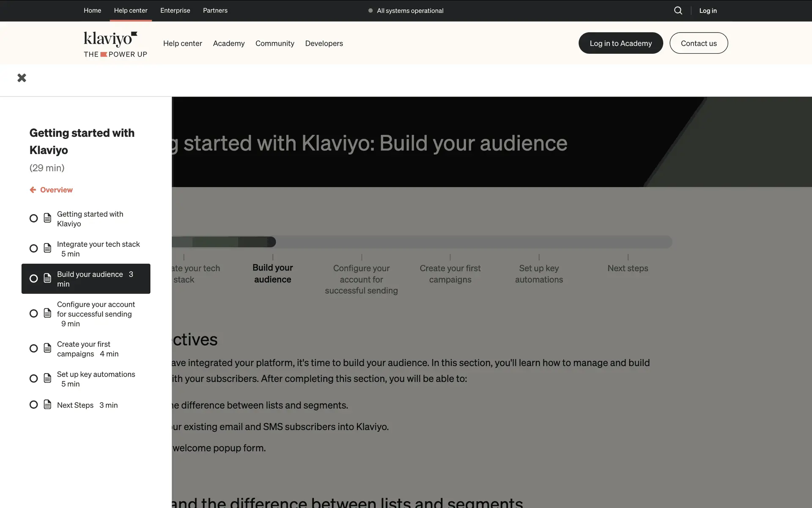812x508 pixels.
Task: Click the Klaviyo Power Up logo
Action: (x=115, y=44)
